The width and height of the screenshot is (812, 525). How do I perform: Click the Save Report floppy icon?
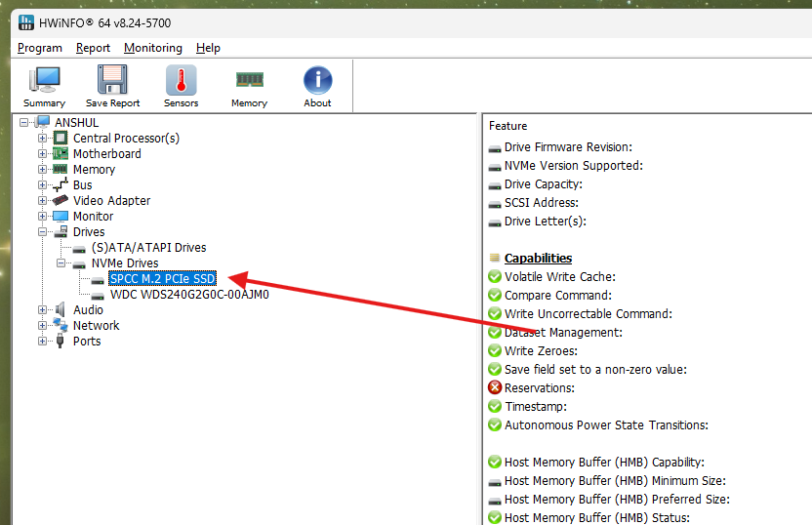point(112,80)
